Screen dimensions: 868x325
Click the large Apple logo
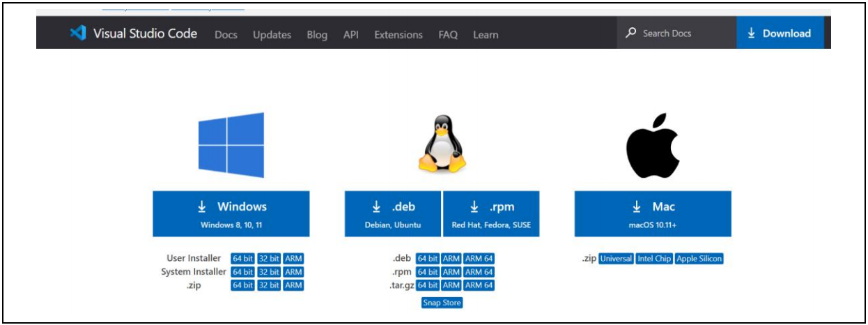coord(652,146)
